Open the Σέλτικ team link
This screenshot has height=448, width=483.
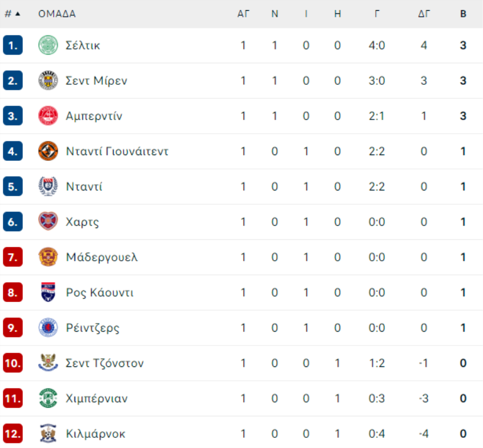(x=83, y=46)
